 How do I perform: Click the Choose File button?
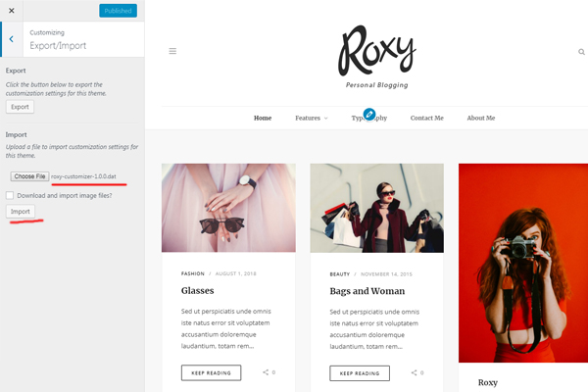click(29, 176)
